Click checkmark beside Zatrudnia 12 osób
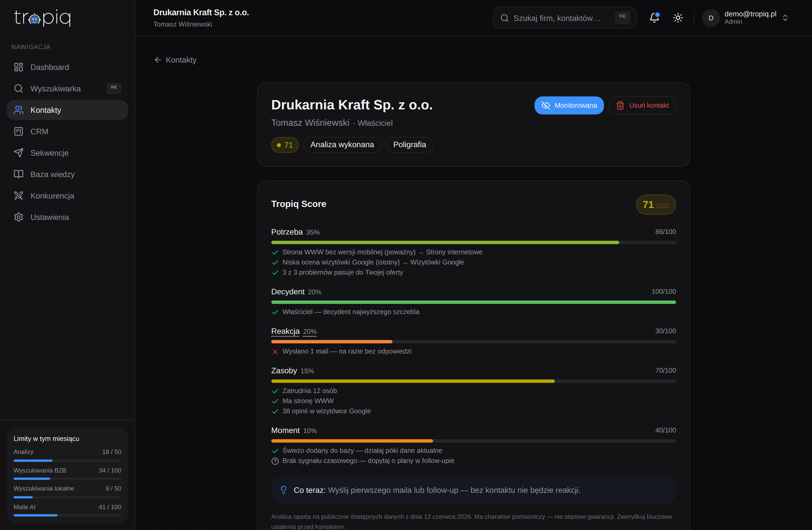This screenshot has height=530, width=812. pos(275,391)
